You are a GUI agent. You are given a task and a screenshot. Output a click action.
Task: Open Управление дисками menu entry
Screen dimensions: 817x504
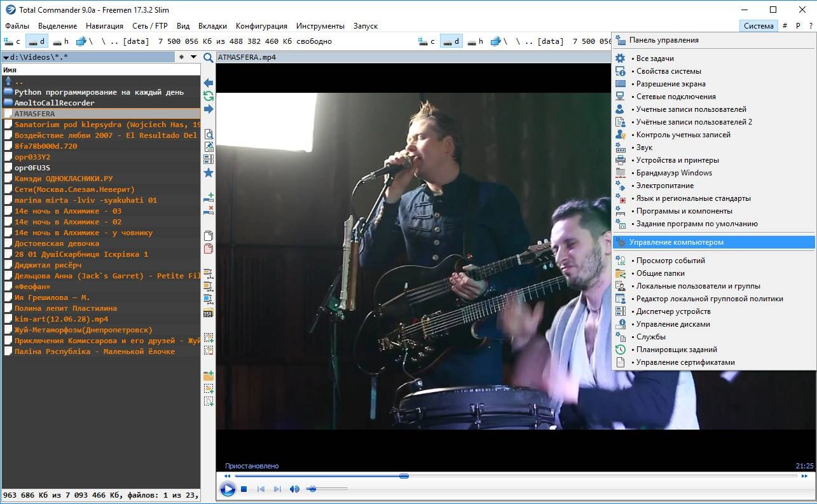(x=713, y=324)
